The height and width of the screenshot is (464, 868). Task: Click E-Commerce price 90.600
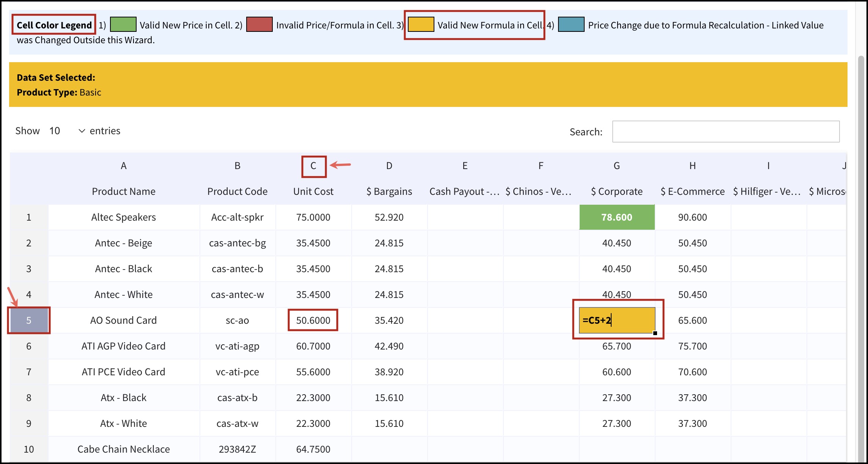pos(693,217)
